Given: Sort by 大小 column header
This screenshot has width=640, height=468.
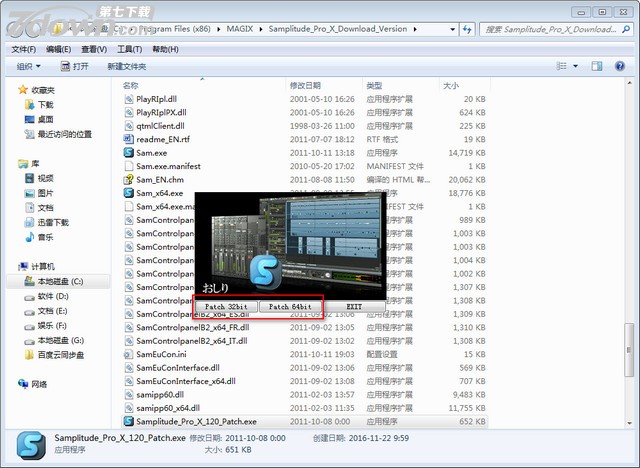Looking at the screenshot, I should click(x=451, y=86).
